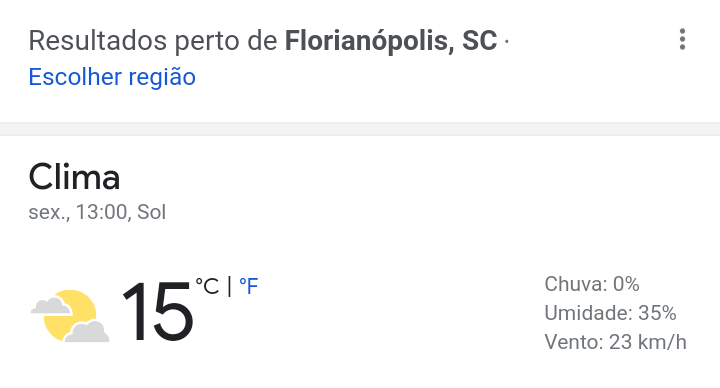Open the Escolher região link
The height and width of the screenshot is (388, 720).
(x=112, y=77)
